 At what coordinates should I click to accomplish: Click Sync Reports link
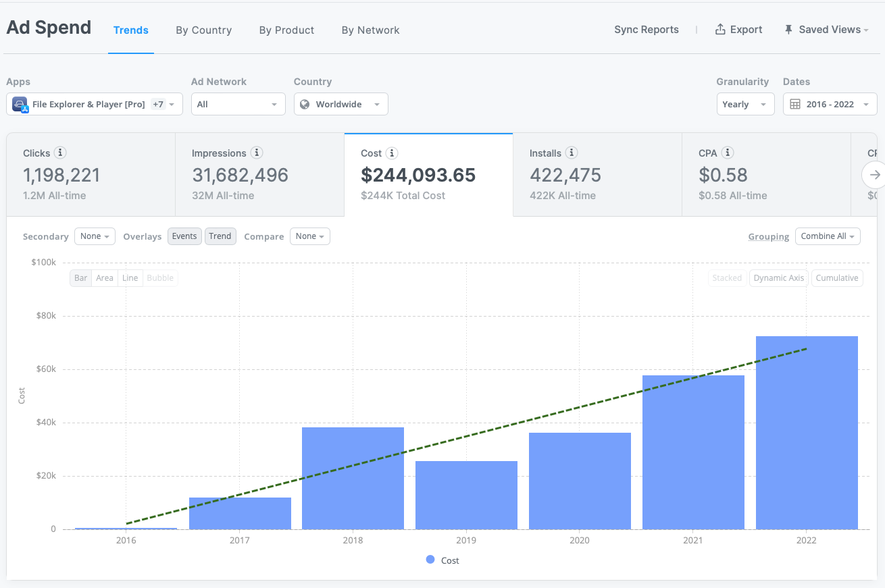pyautogui.click(x=646, y=30)
